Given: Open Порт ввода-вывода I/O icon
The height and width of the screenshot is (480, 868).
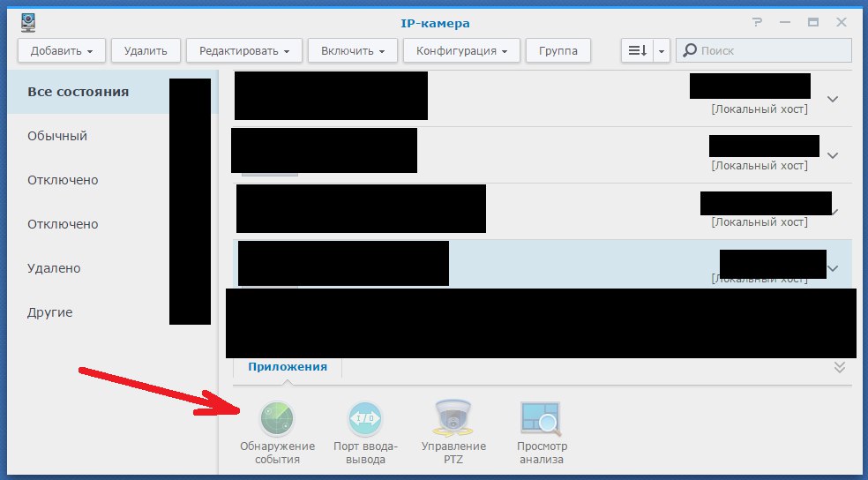Looking at the screenshot, I should pyautogui.click(x=365, y=419).
